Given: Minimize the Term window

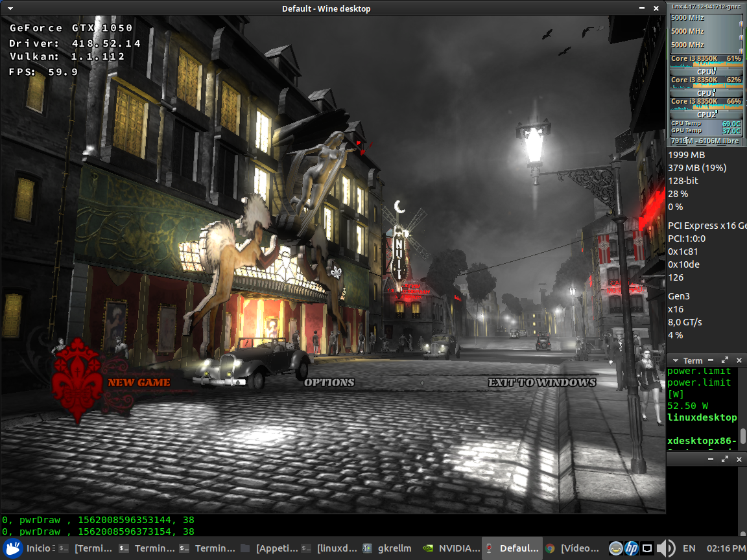Looking at the screenshot, I should pos(710,360).
